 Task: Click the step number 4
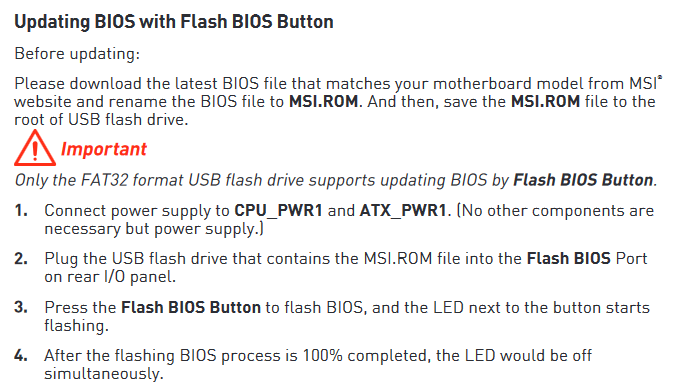click(x=20, y=356)
